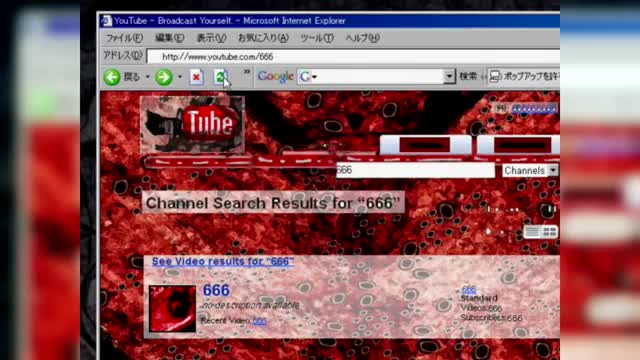Click the green Forward arrow icon

tap(164, 77)
